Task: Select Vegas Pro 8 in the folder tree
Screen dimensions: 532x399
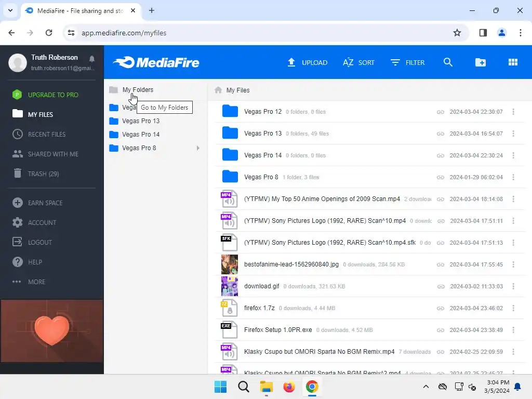Action: coord(139,148)
